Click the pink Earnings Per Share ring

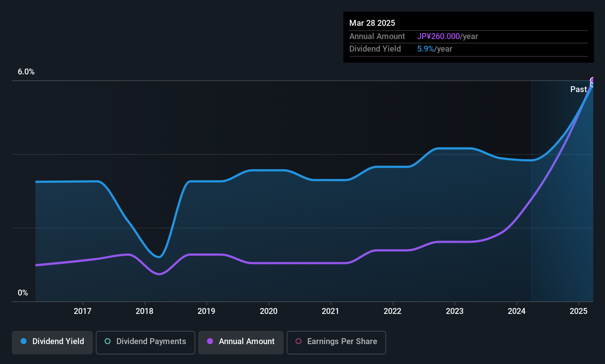tap(298, 341)
